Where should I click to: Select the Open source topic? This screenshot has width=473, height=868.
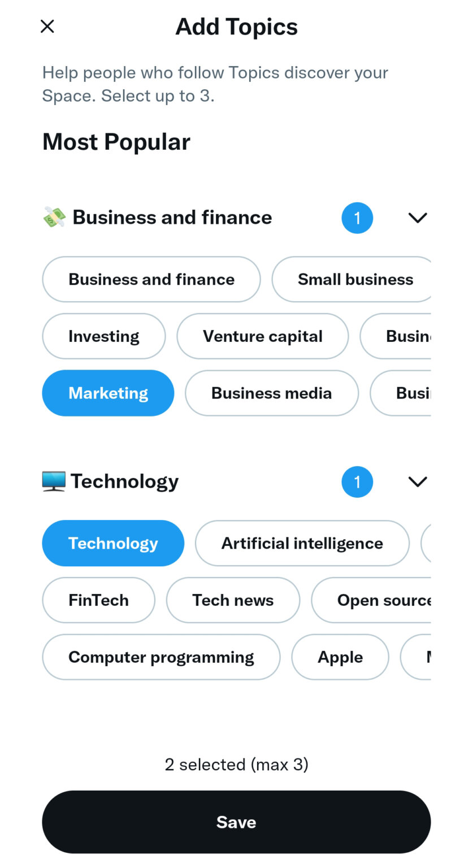pos(379,600)
